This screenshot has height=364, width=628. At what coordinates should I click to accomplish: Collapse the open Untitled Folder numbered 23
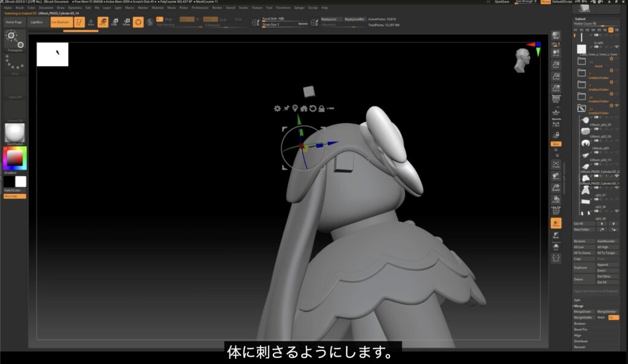coord(581,108)
